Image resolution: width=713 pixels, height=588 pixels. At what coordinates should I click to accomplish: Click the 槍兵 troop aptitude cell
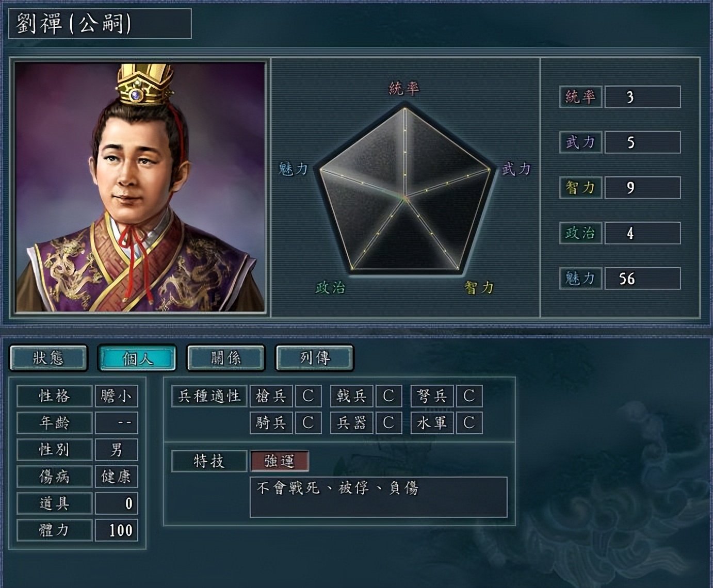(271, 396)
